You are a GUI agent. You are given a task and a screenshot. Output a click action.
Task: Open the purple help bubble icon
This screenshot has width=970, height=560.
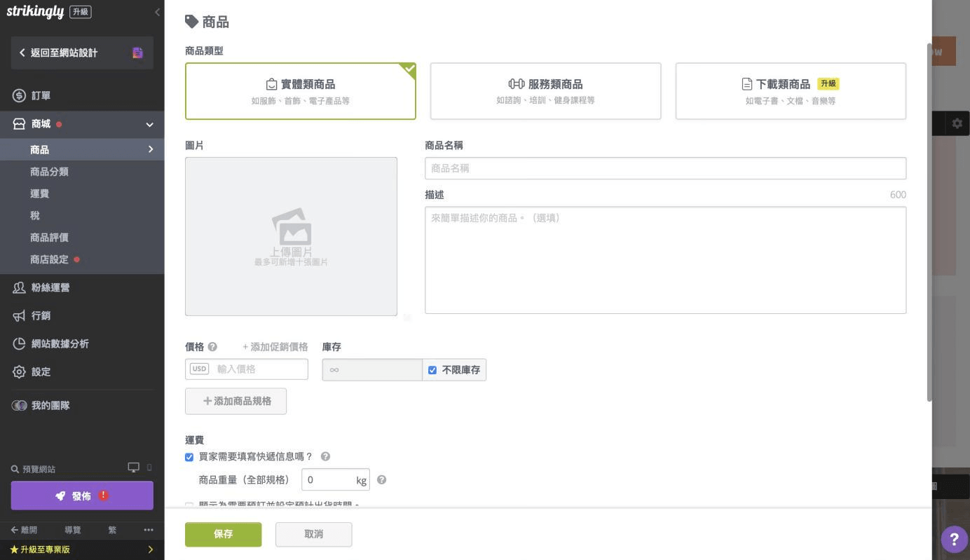point(954,539)
